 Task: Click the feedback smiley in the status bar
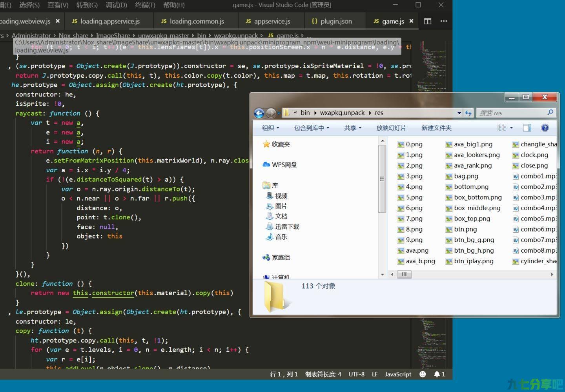[x=423, y=374]
